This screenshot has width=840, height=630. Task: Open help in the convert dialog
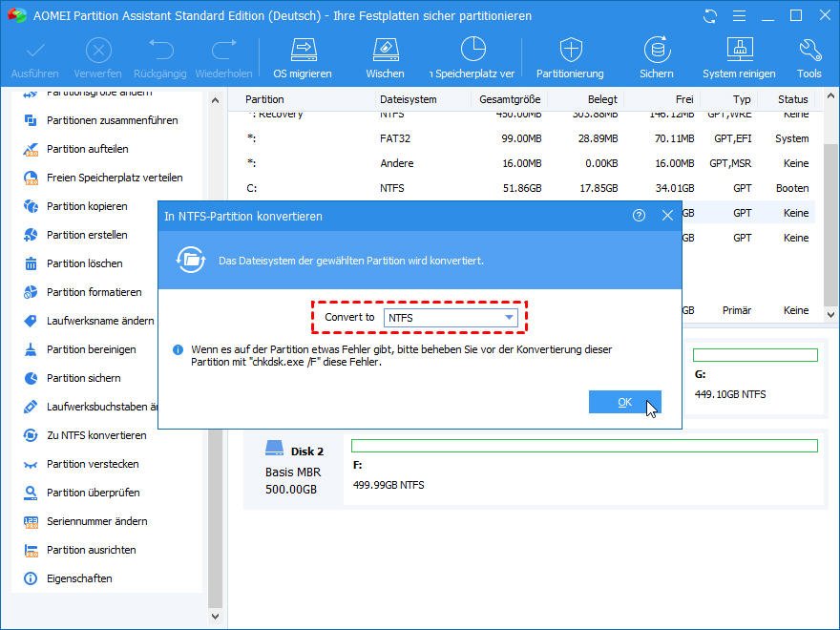(639, 216)
